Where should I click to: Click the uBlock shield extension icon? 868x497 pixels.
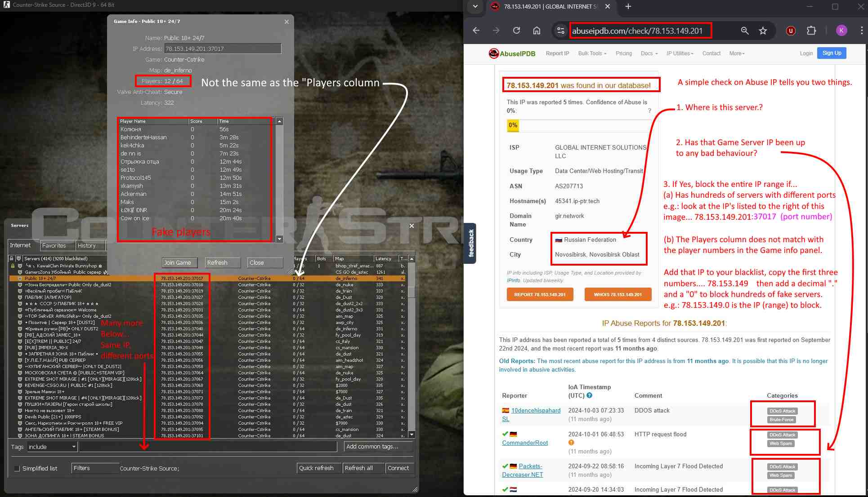click(x=791, y=31)
